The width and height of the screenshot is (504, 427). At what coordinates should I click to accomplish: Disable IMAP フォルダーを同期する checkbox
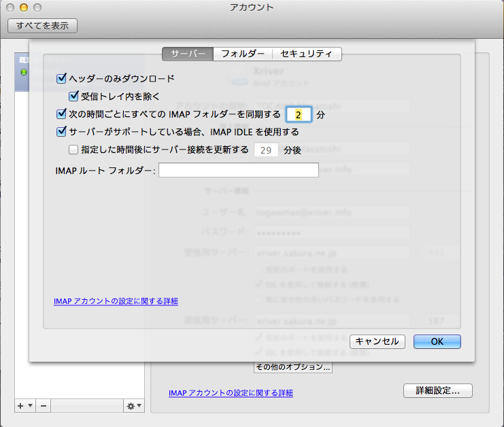[63, 114]
